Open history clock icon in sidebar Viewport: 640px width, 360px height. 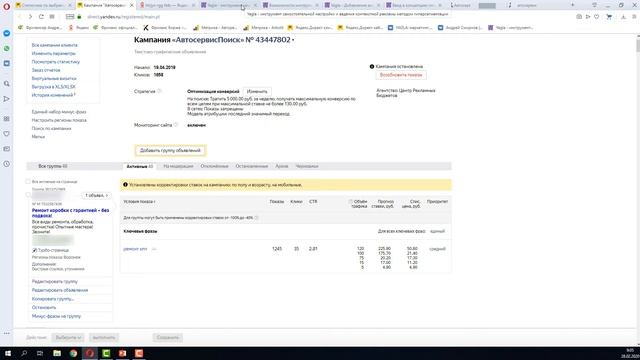[7, 164]
